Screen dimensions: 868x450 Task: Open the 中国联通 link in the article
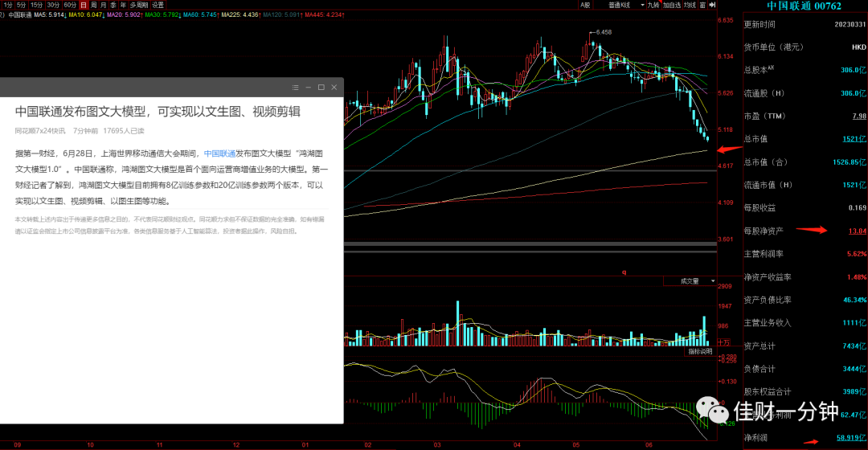coord(219,153)
